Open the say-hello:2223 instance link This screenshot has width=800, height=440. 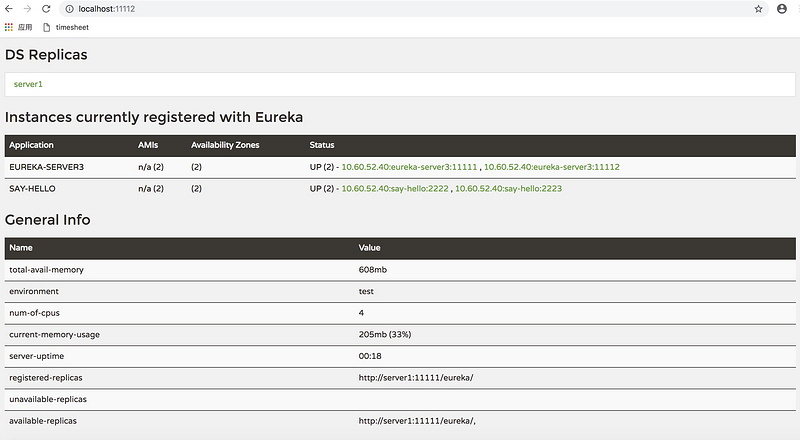(508, 188)
